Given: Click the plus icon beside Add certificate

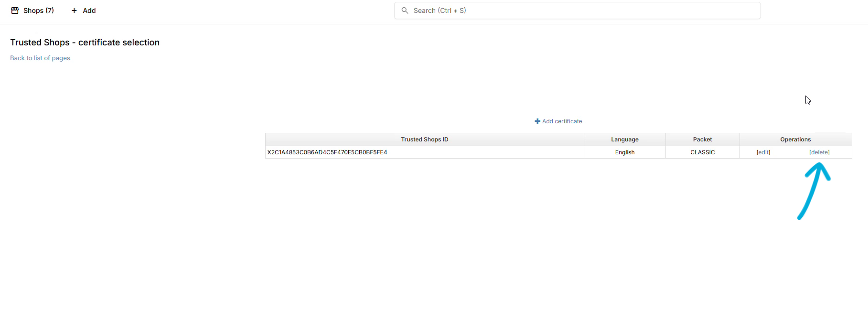Looking at the screenshot, I should click(x=537, y=121).
